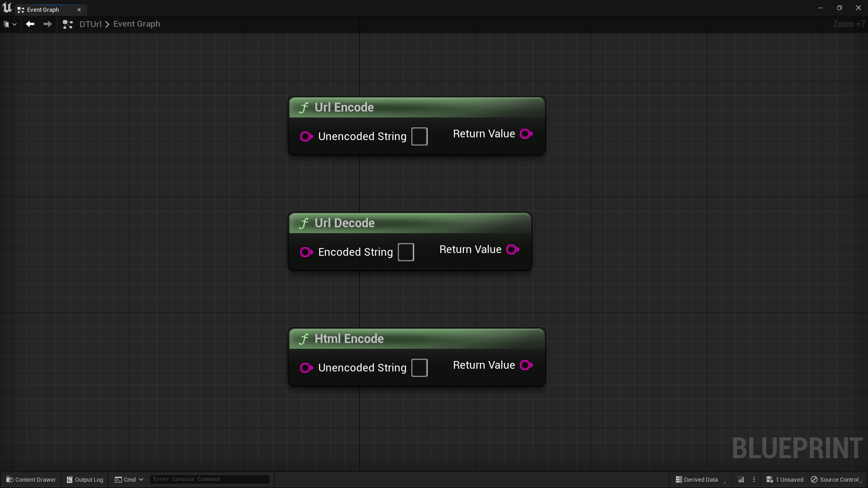Open the bookmarks dropdown arrow
The image size is (868, 488).
coord(14,25)
